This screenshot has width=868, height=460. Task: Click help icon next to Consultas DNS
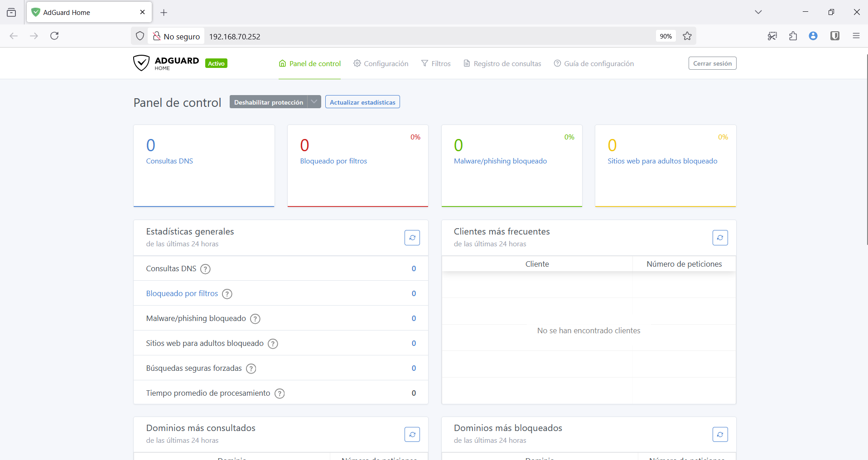[205, 269]
